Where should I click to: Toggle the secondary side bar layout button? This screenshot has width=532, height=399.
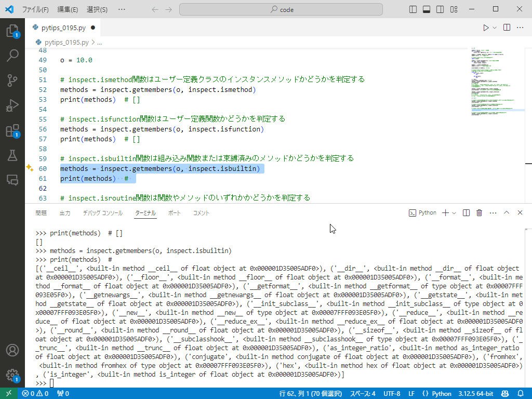440,9
